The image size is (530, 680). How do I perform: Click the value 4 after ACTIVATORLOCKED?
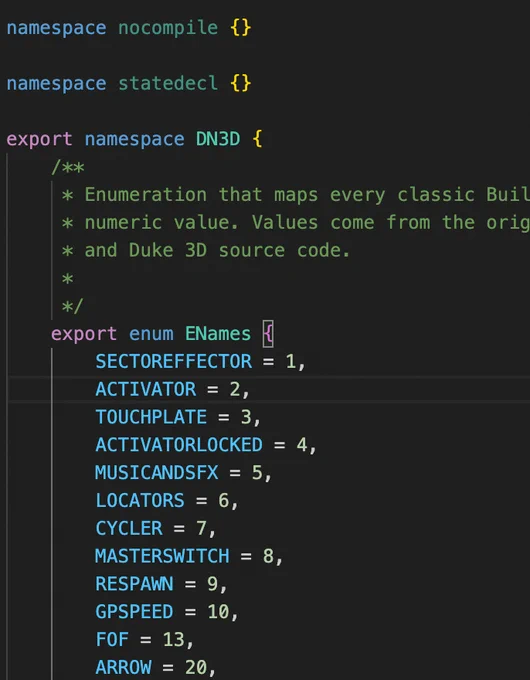click(302, 445)
